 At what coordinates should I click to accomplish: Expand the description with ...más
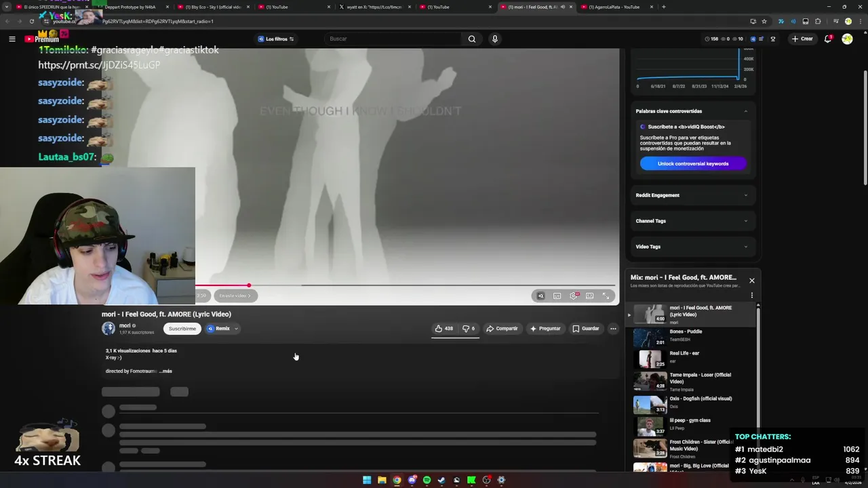pos(166,371)
